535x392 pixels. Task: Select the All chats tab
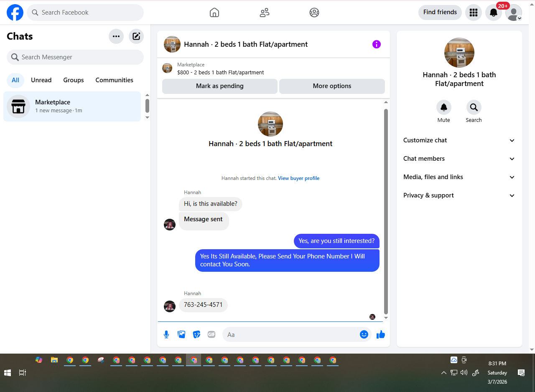(15, 80)
